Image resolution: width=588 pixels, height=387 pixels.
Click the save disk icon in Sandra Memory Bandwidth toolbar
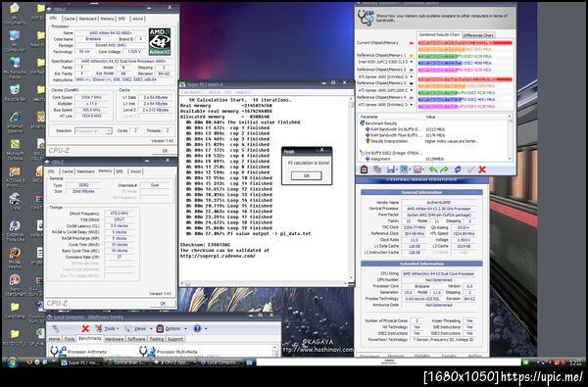click(390, 169)
